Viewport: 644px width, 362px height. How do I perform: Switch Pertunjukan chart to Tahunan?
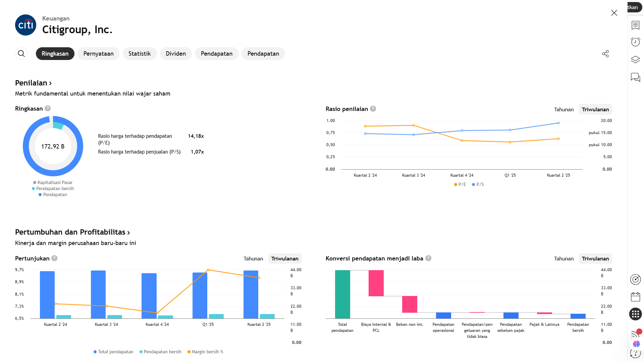pos(253,259)
